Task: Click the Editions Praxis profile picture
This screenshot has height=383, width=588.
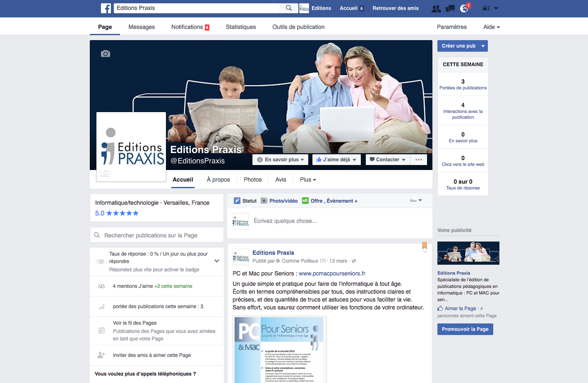Action: click(x=131, y=147)
